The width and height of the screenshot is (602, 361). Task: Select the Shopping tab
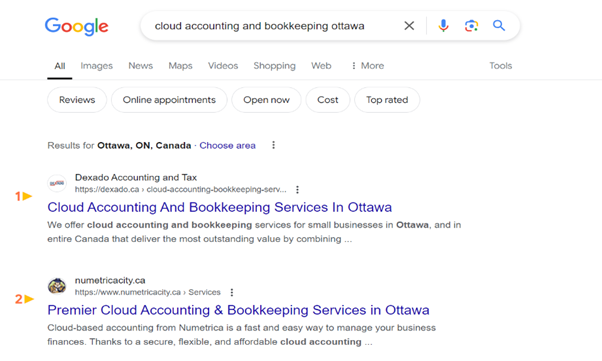tap(274, 66)
